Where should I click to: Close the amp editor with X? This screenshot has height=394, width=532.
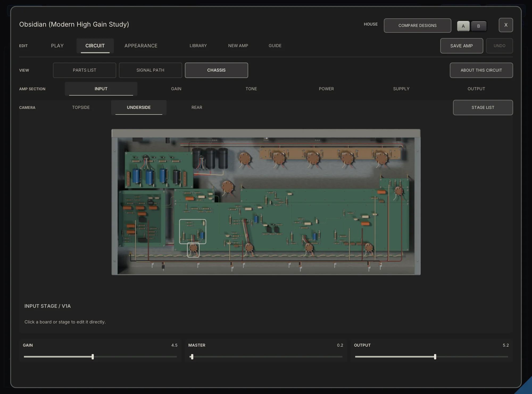pyautogui.click(x=506, y=25)
